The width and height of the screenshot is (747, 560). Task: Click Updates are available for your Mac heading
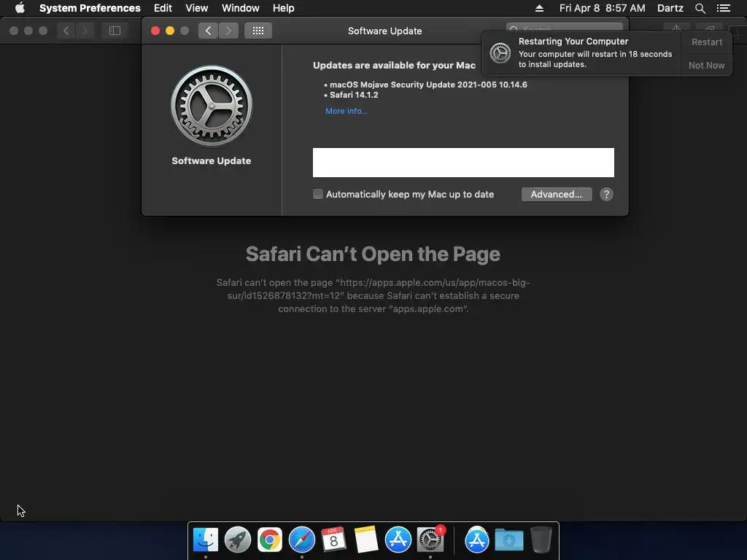coord(394,65)
